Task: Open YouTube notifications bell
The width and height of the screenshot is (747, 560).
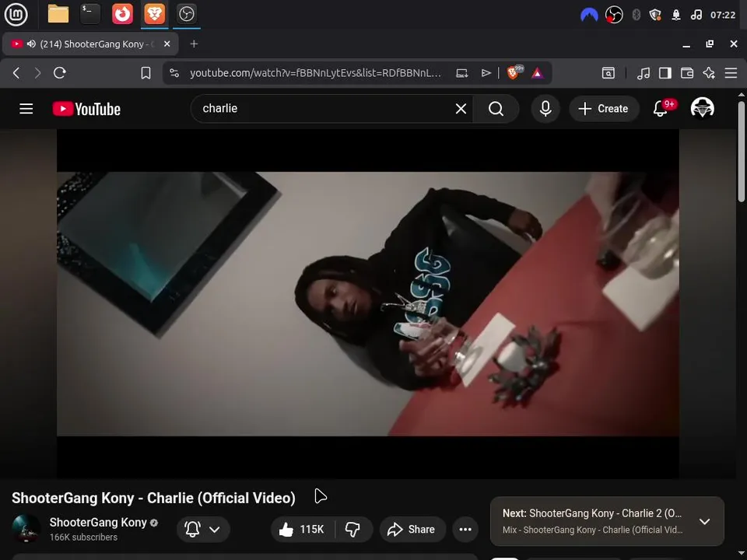Action: coord(661,109)
